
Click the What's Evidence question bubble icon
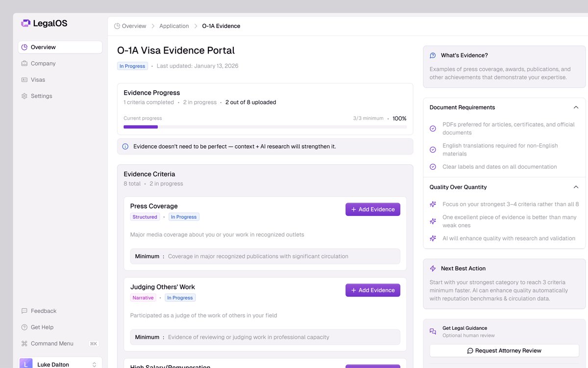tap(433, 55)
